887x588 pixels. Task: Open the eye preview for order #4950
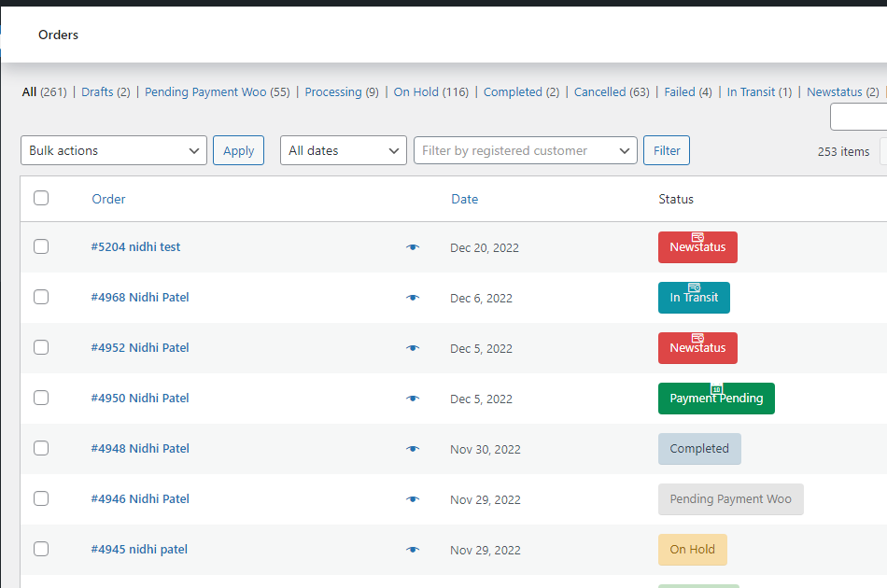(413, 399)
